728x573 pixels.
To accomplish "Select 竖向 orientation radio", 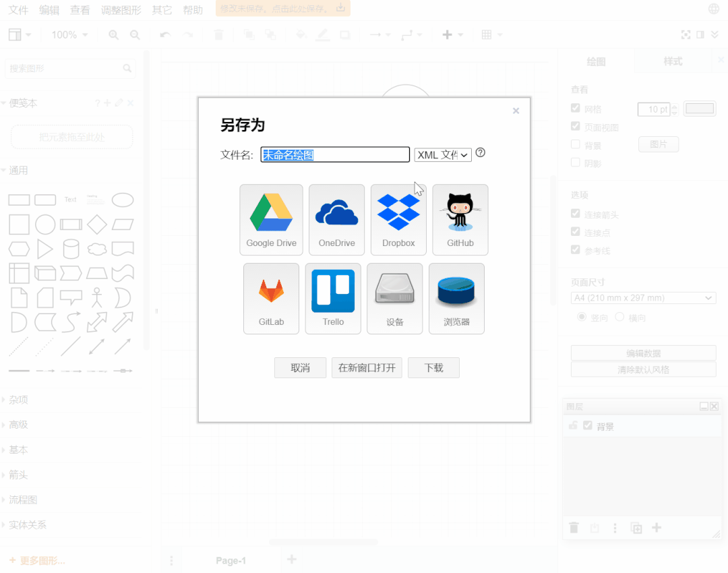I will tap(581, 317).
